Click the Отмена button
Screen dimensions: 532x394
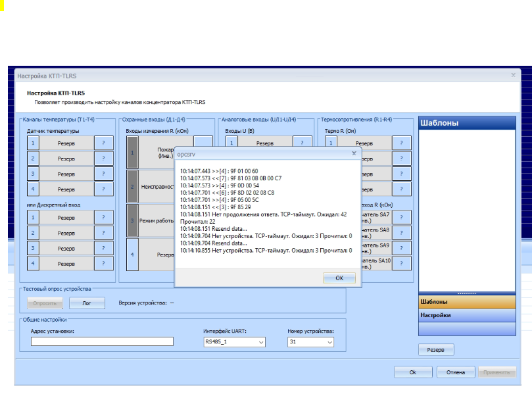(454, 372)
